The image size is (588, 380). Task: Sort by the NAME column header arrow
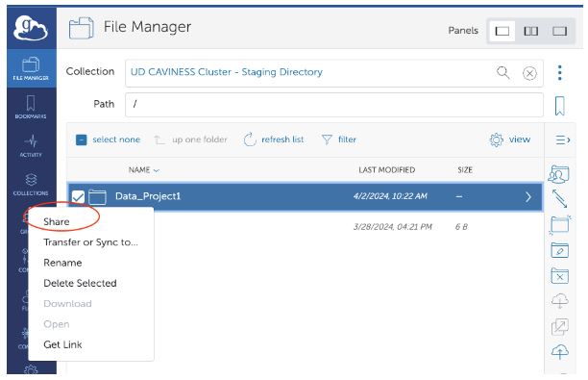pos(157,170)
